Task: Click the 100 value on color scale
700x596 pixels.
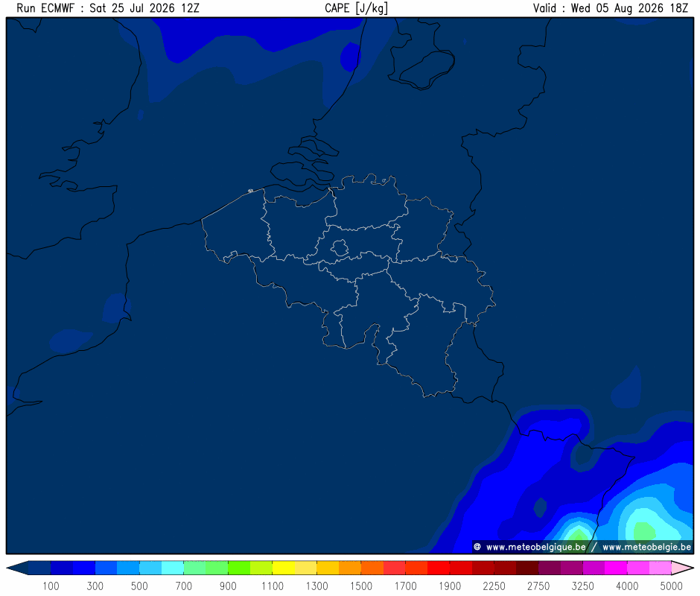Action: (x=51, y=586)
